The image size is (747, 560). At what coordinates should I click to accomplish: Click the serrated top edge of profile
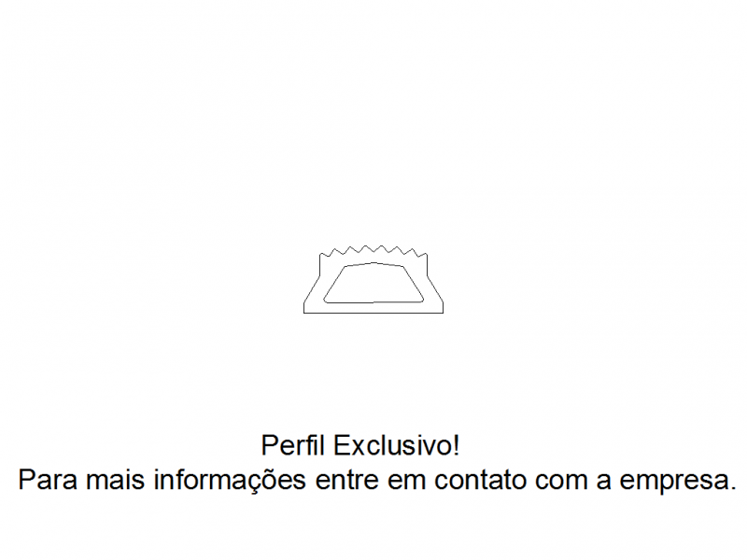point(373,251)
